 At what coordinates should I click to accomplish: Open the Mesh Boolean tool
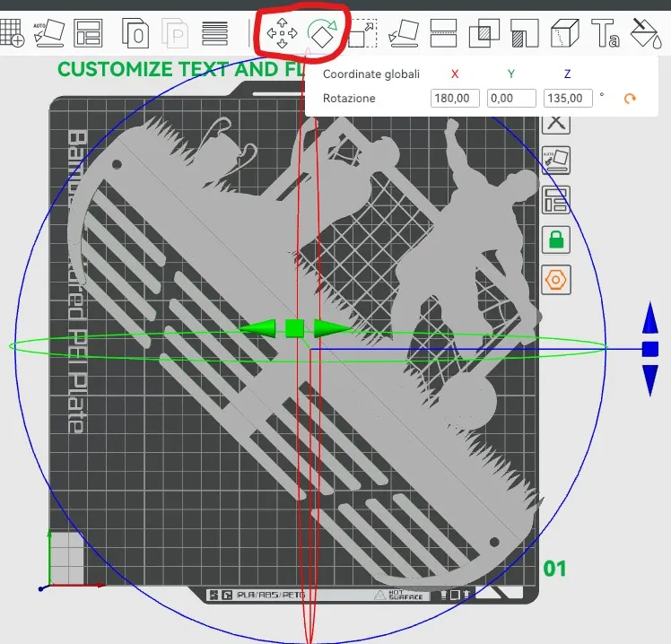coord(484,33)
